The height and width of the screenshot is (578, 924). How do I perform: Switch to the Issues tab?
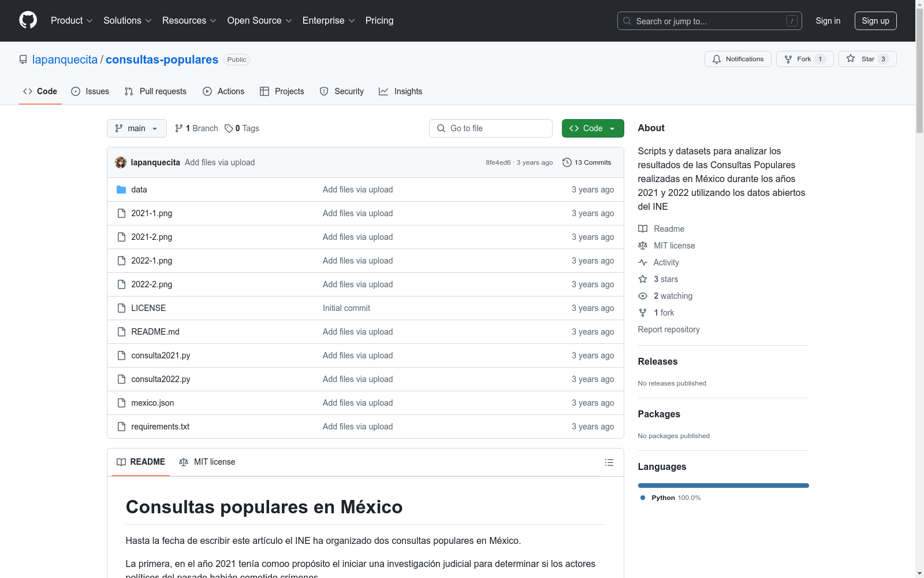(x=90, y=91)
